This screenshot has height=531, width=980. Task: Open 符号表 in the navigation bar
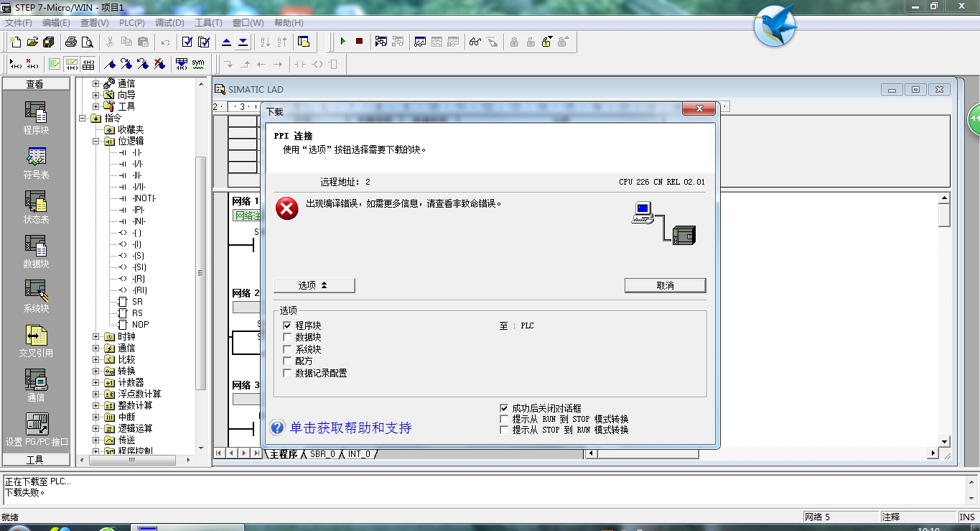[x=35, y=163]
